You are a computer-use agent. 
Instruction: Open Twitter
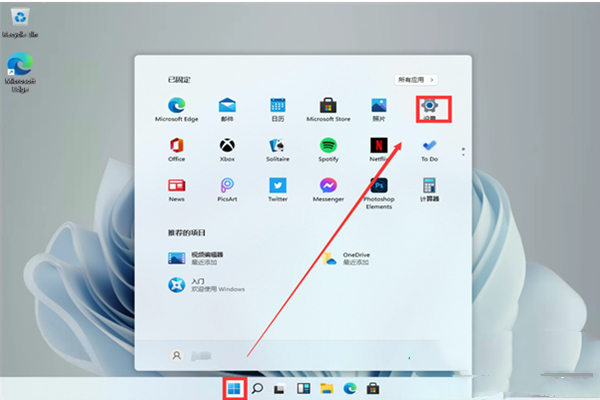[x=277, y=190]
